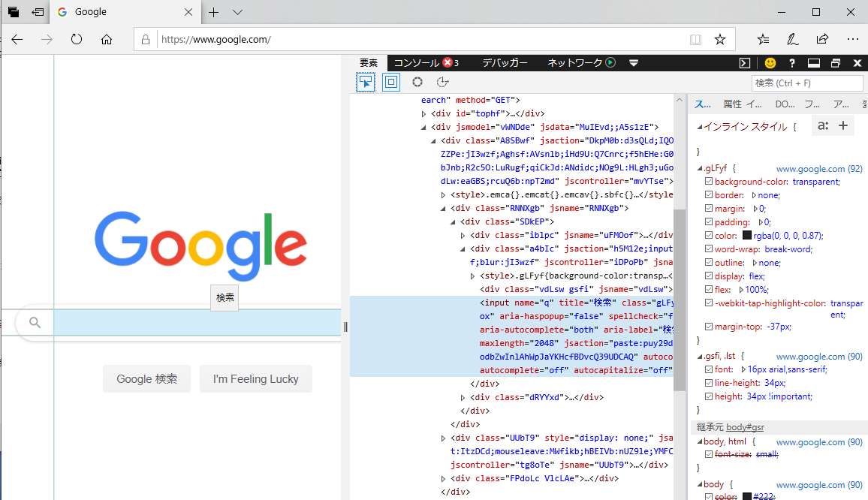Add page to favorites star icon
This screenshot has height=500, width=868.
[x=719, y=39]
